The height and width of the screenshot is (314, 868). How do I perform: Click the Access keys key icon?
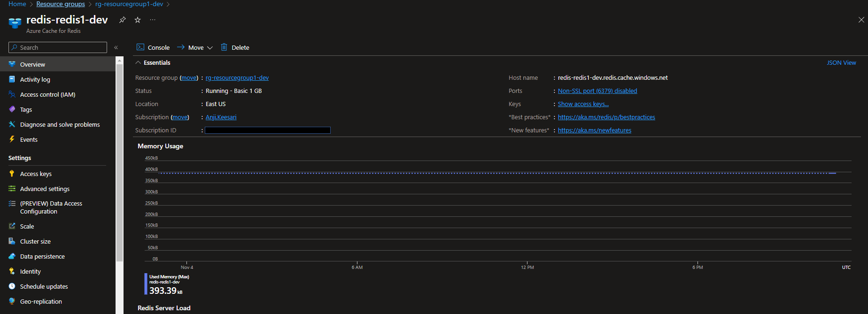click(x=12, y=174)
